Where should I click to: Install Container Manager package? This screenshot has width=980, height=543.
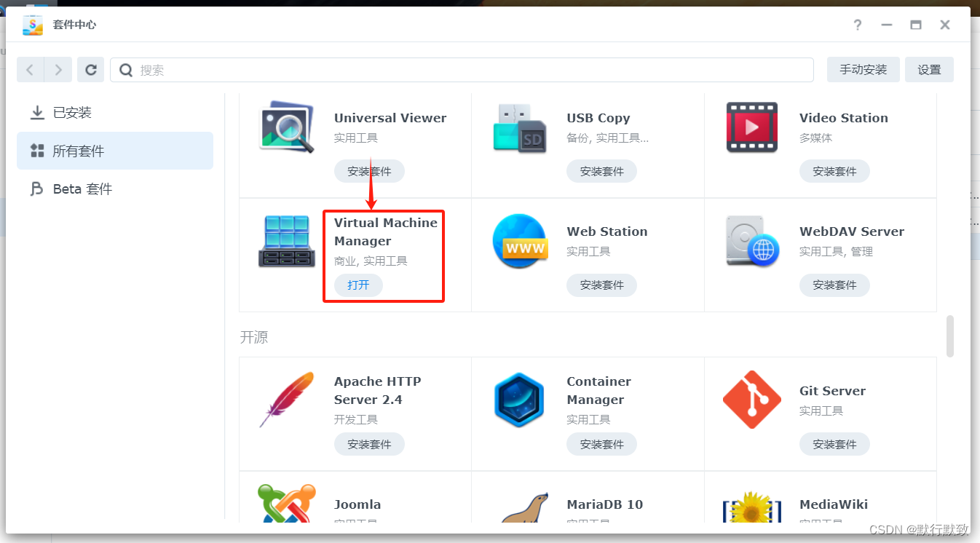602,444
